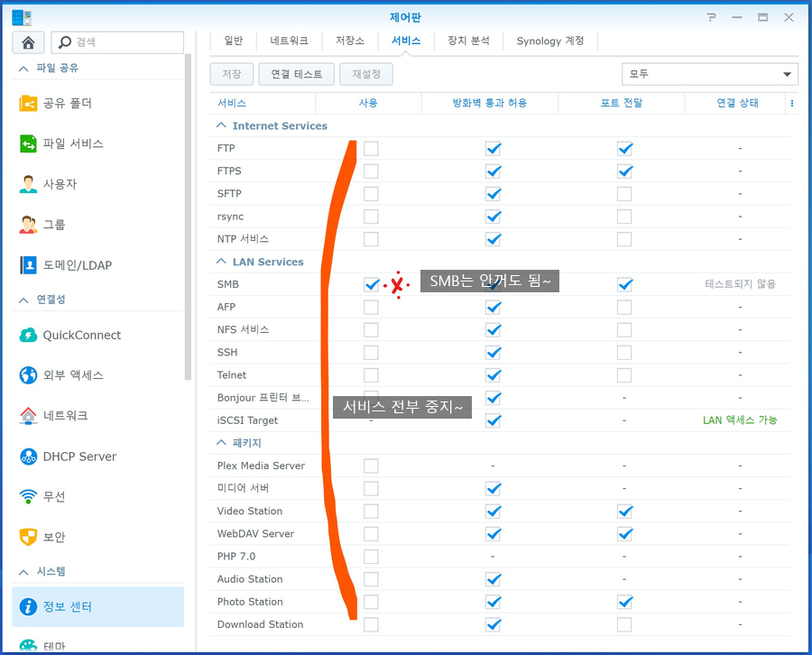This screenshot has height=655, width=812.
Task: Enable the SSH service checkbox
Action: (371, 352)
